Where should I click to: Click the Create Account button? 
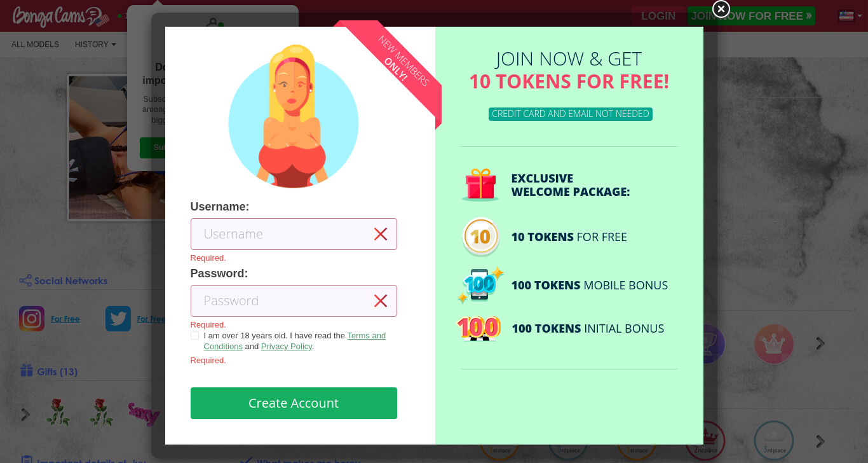click(x=294, y=403)
